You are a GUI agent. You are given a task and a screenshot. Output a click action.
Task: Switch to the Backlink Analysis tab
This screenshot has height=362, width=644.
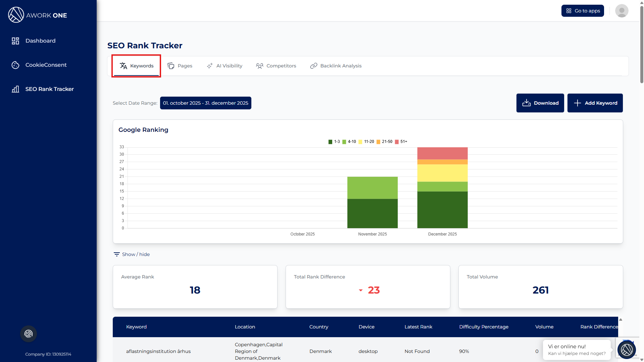(x=336, y=66)
